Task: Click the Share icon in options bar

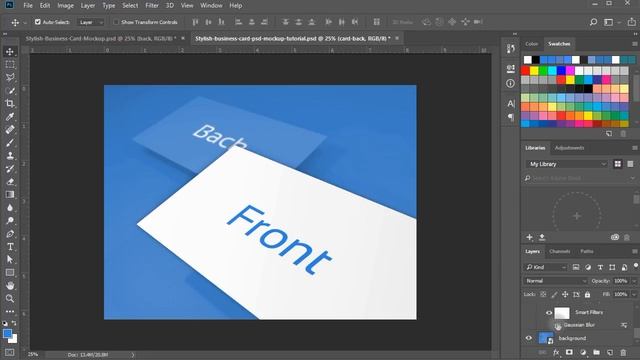Action: [631, 22]
